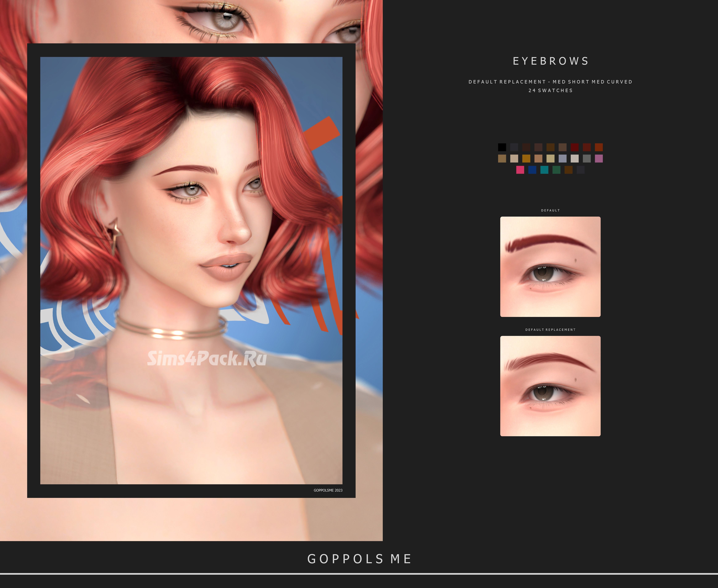
Task: Pick the deep crimson red swatch
Action: pyautogui.click(x=575, y=147)
